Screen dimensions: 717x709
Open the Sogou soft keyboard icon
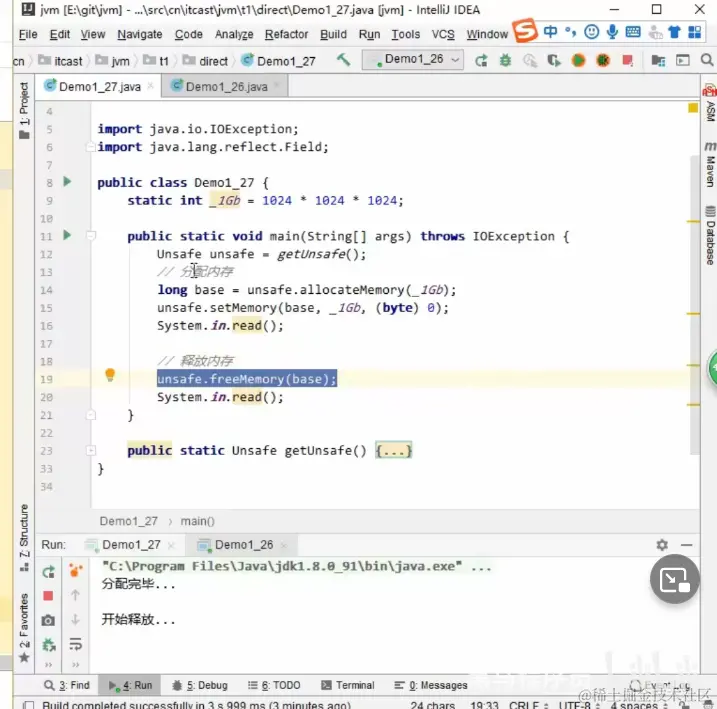click(633, 32)
